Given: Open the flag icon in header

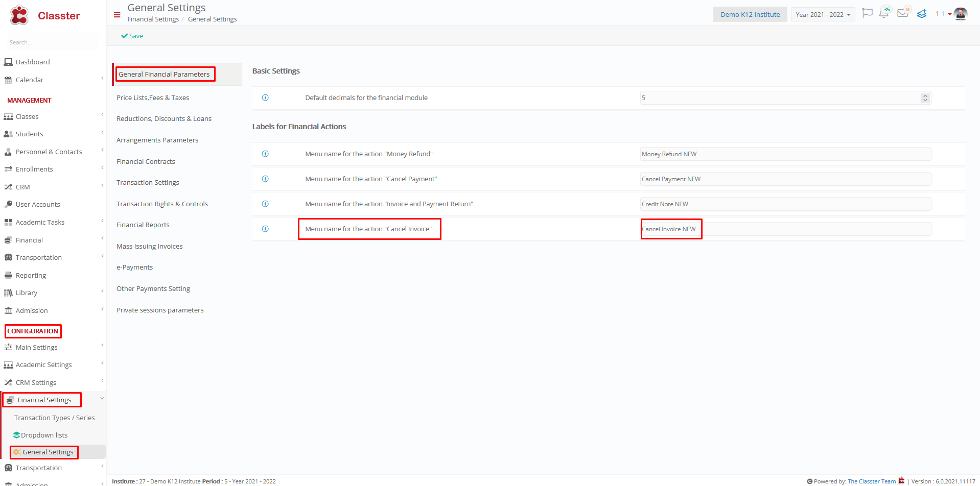Looking at the screenshot, I should [867, 13].
